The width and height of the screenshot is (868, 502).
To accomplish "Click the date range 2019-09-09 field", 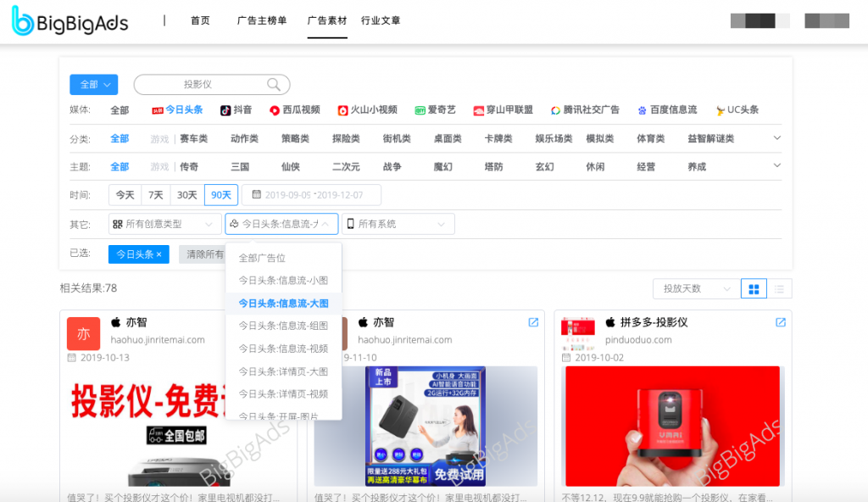I will click(x=311, y=195).
